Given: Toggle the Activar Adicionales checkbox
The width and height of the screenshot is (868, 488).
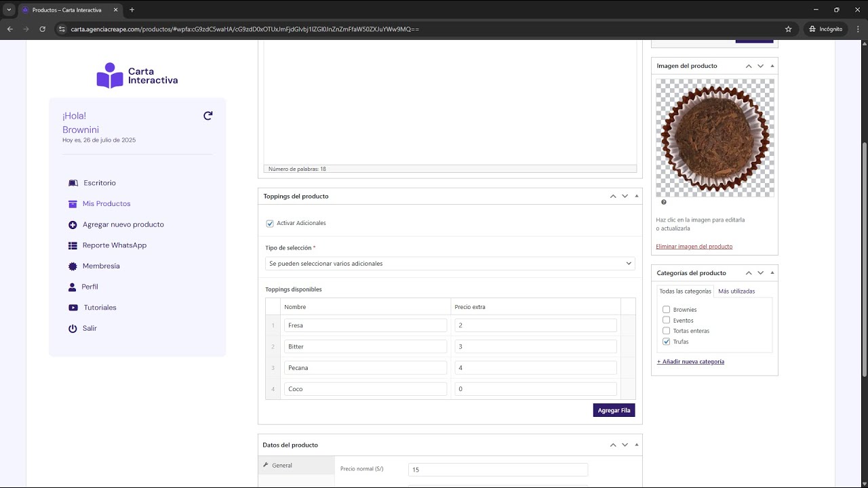Looking at the screenshot, I should pos(270,223).
